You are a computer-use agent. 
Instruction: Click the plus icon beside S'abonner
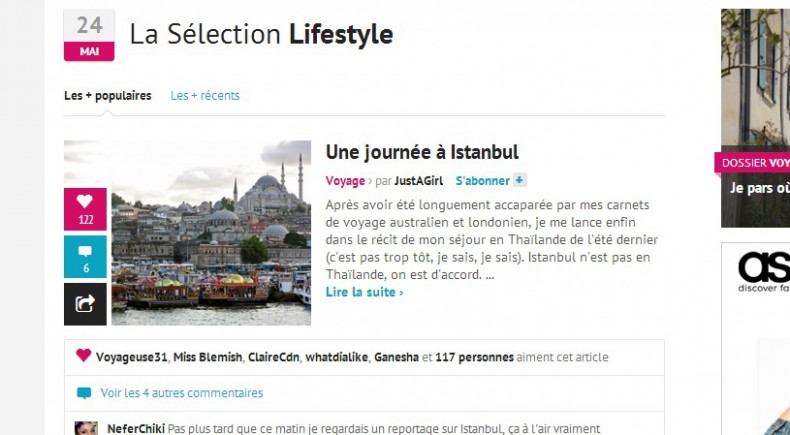coord(519,180)
